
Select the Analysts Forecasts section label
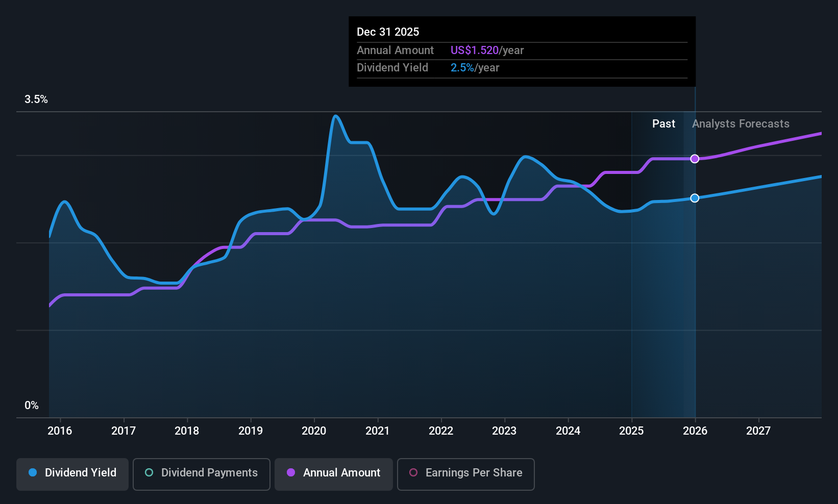[x=741, y=123]
